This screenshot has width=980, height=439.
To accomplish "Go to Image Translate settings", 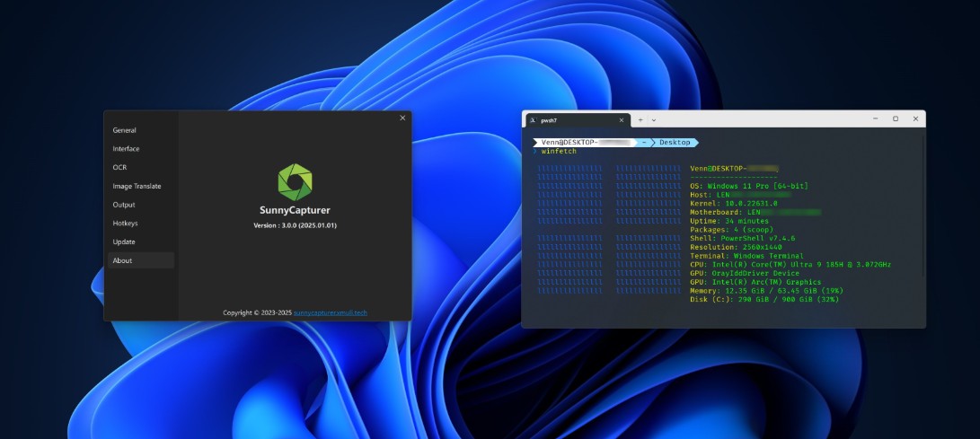I will [137, 186].
